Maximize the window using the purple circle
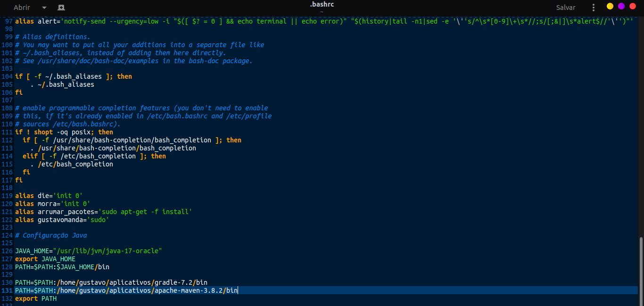 coord(621,6)
